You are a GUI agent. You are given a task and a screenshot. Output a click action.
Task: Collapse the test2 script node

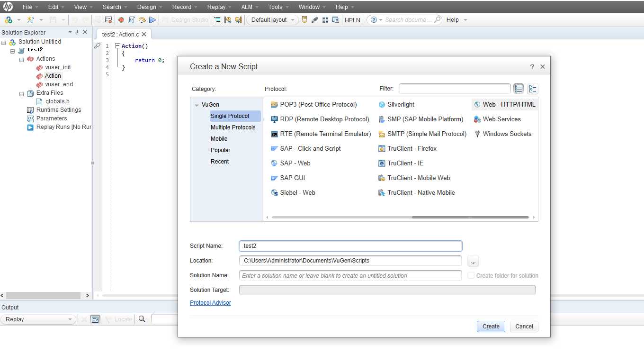[x=12, y=51]
